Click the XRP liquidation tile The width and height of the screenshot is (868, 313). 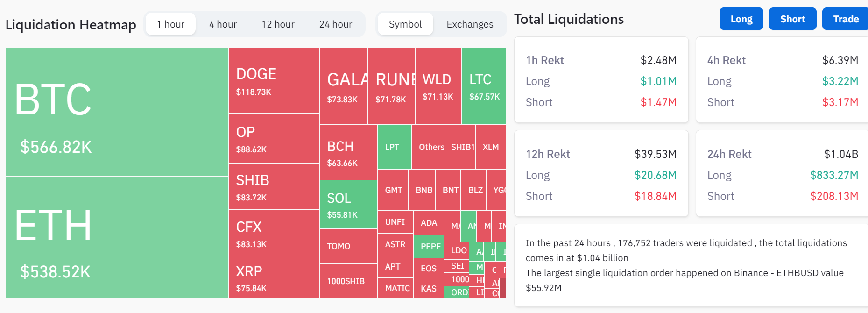pos(274,277)
